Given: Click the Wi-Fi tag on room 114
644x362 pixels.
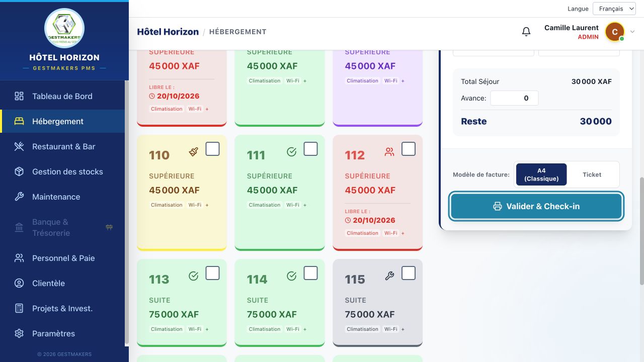Looking at the screenshot, I should 292,329.
